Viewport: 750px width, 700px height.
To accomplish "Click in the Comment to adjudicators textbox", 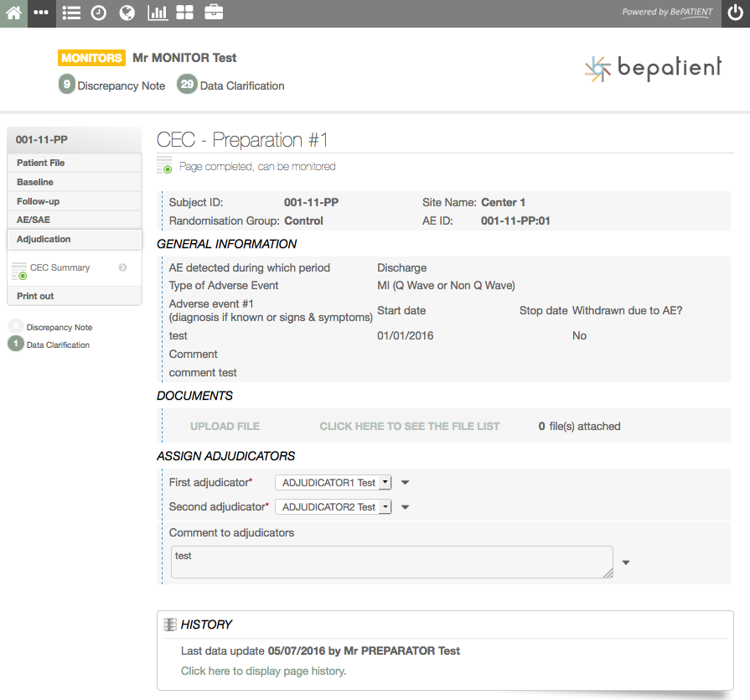I will click(x=391, y=562).
